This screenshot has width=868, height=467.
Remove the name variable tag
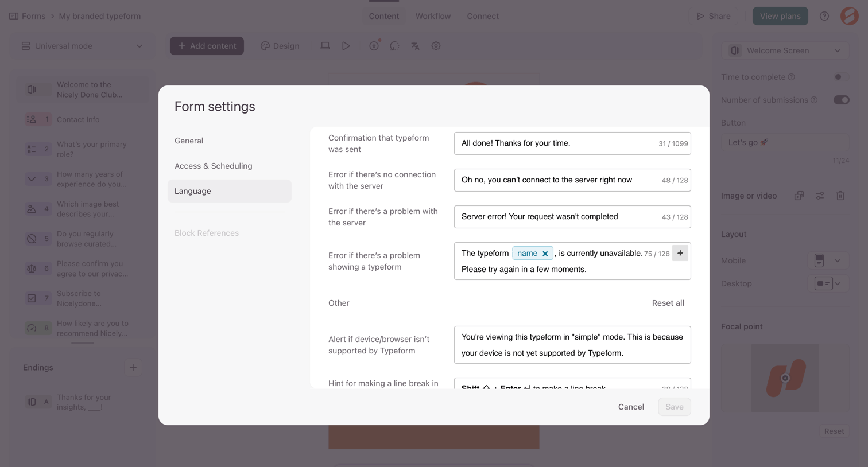coord(545,254)
